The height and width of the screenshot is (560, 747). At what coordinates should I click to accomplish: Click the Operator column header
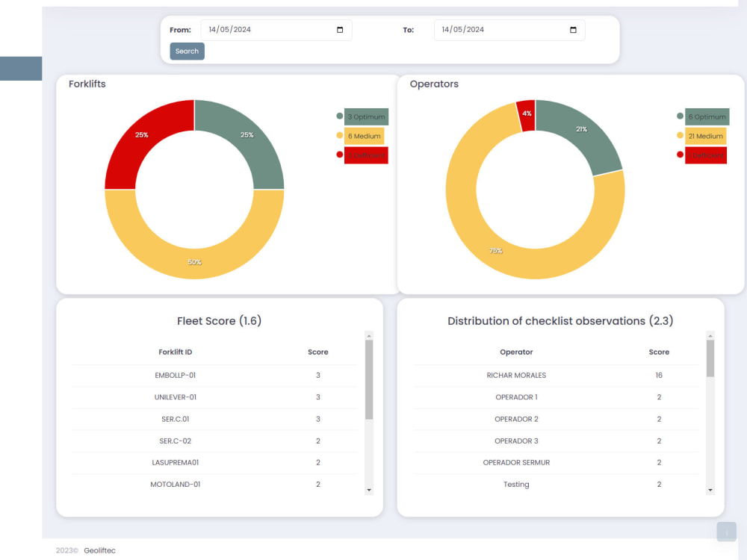click(516, 352)
